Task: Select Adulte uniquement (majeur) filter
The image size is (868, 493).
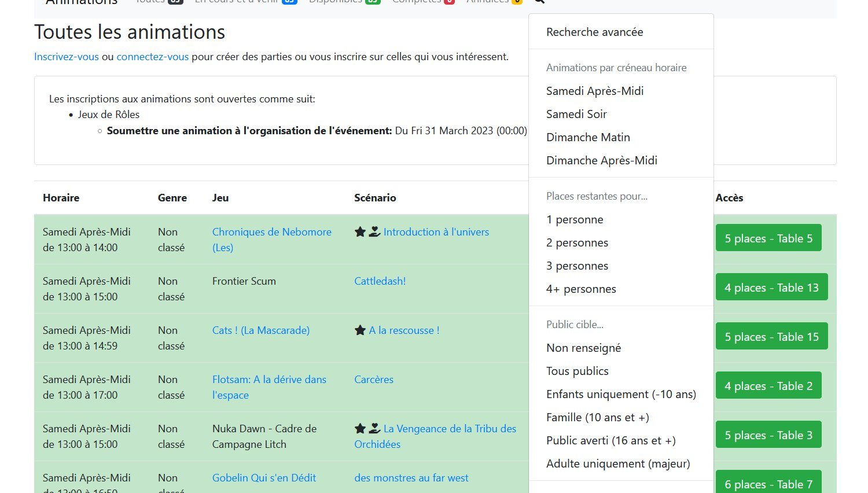Action: tap(618, 463)
